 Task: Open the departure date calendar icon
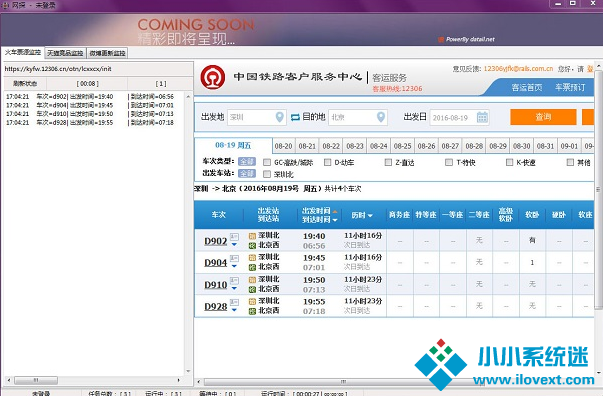[x=482, y=117]
